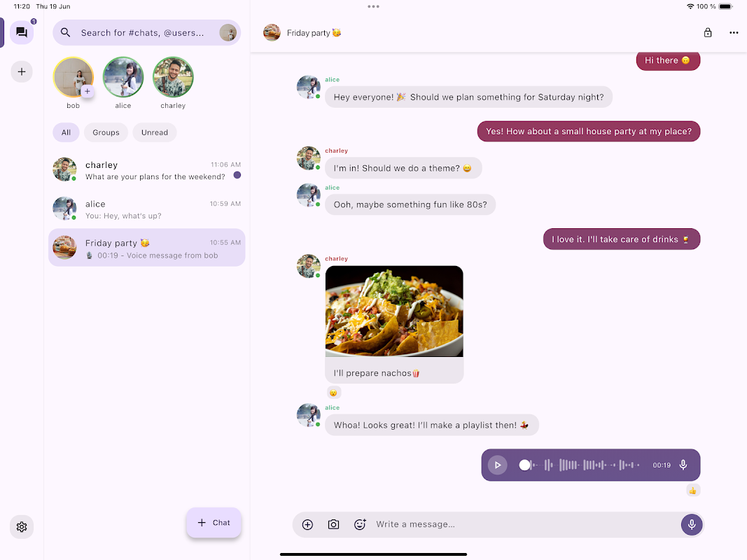
Task: View alice's story avatar
Action: tap(123, 77)
